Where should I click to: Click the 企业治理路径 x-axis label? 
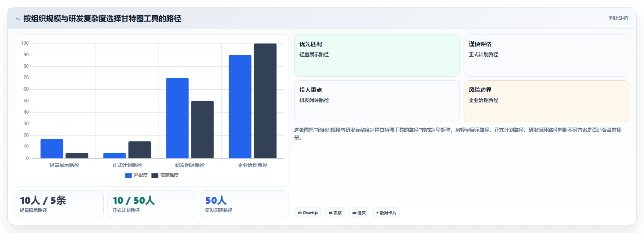[x=252, y=165]
